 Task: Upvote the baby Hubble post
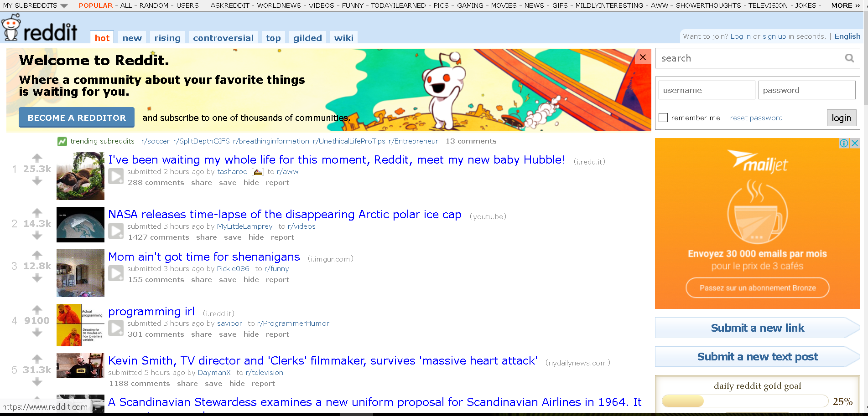click(x=37, y=158)
